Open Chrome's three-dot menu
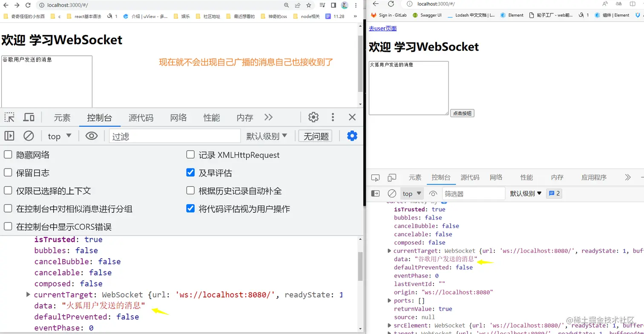644x334 pixels. 356,5
